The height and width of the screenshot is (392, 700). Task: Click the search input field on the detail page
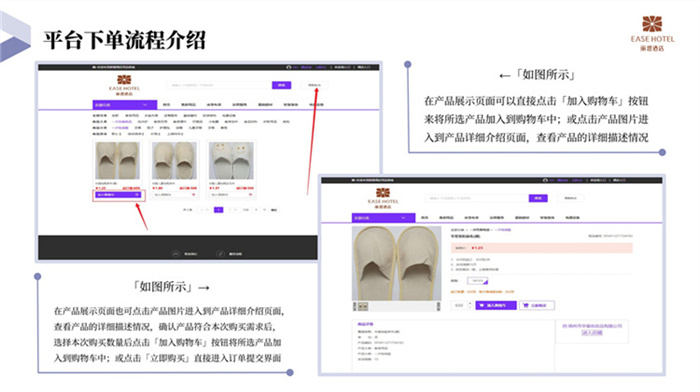(476, 198)
